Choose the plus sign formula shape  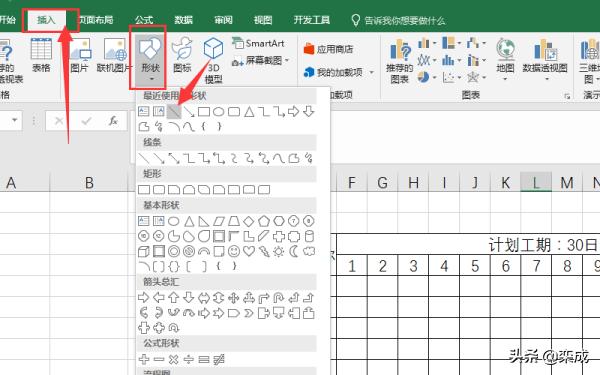(144, 359)
